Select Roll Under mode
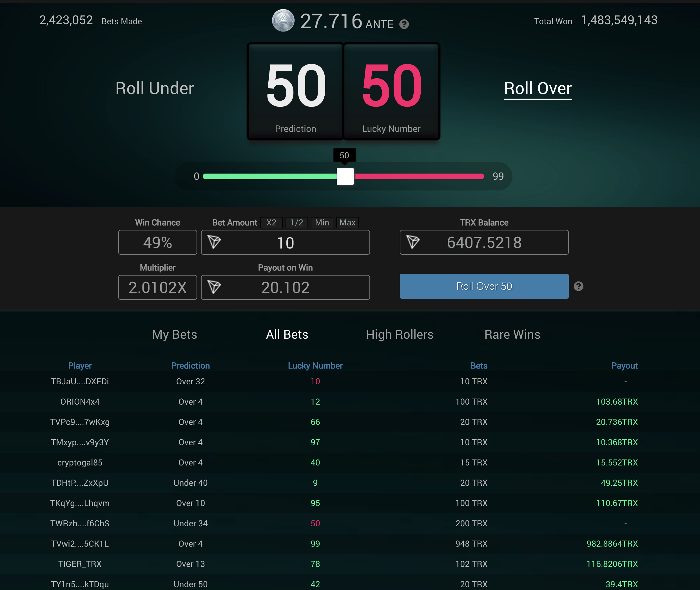The width and height of the screenshot is (700, 590). [x=154, y=88]
